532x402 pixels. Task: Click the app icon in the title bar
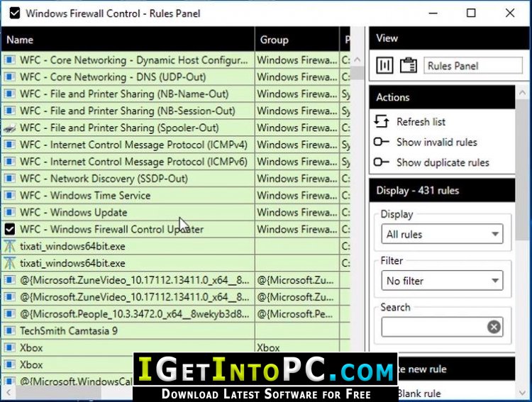point(15,13)
